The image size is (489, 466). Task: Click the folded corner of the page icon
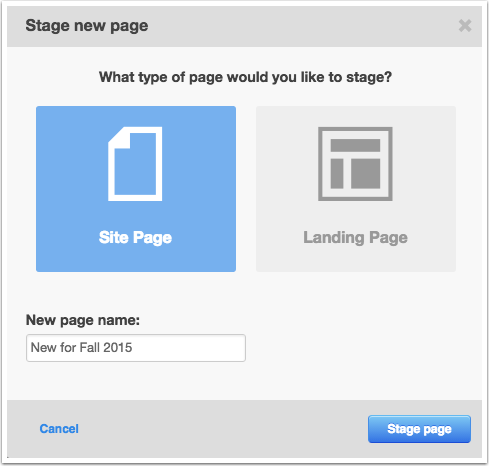click(x=119, y=137)
